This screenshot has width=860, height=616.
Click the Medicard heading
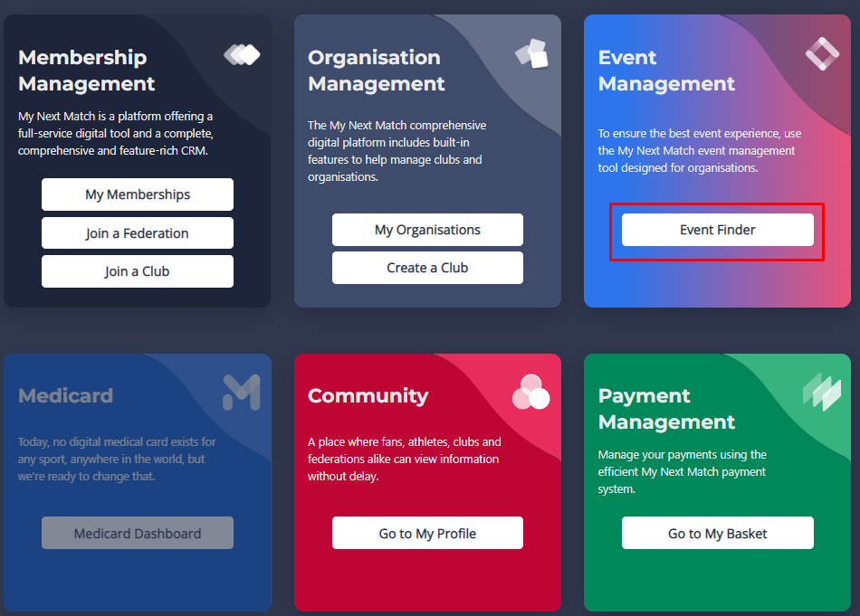(x=65, y=395)
